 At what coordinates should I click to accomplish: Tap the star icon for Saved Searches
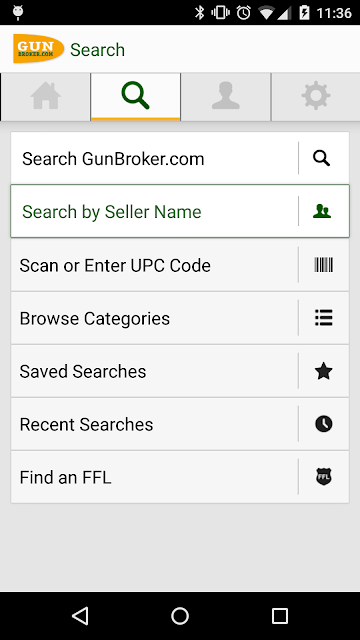[324, 371]
